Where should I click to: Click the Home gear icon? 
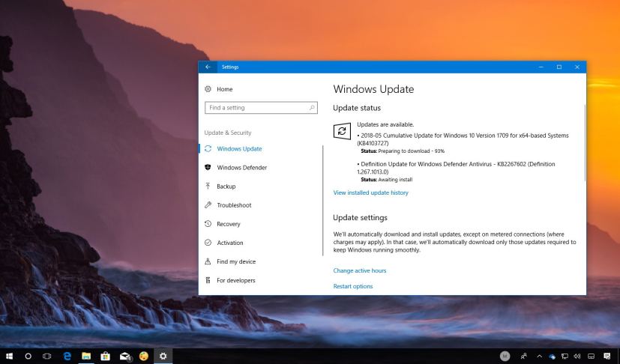click(208, 89)
